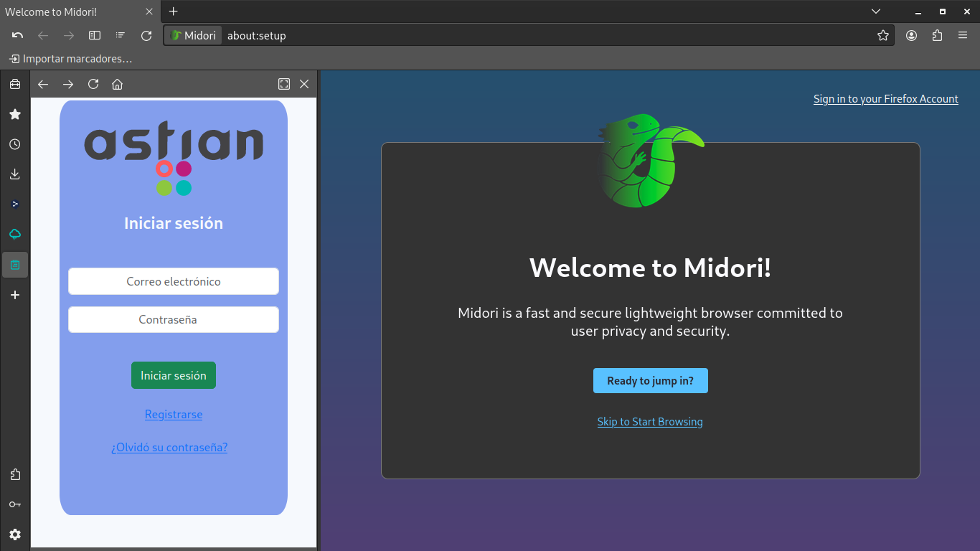Select the active teal calendar web panel

(x=15, y=265)
